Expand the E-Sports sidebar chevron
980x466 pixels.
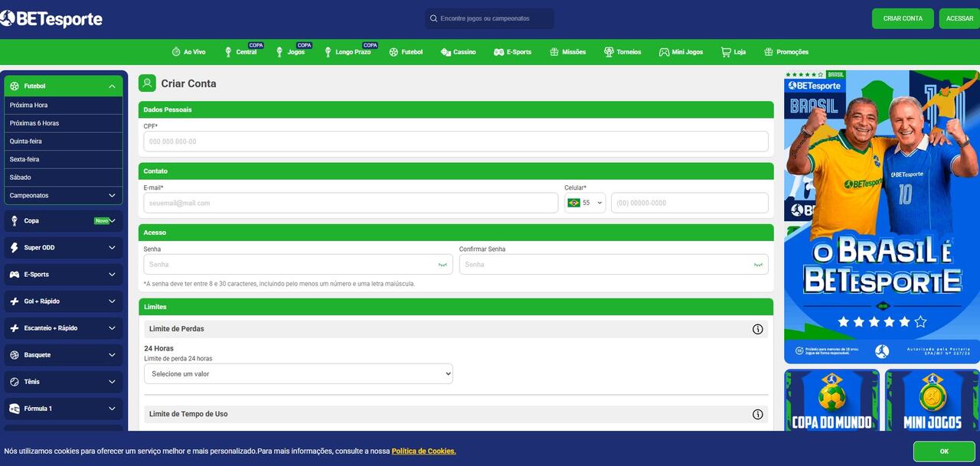[112, 275]
